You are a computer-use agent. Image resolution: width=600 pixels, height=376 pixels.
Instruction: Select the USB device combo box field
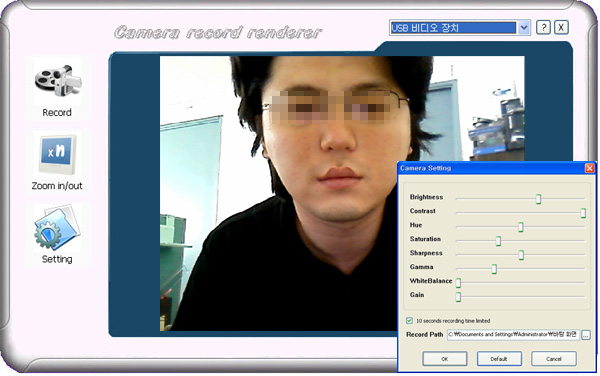point(460,28)
